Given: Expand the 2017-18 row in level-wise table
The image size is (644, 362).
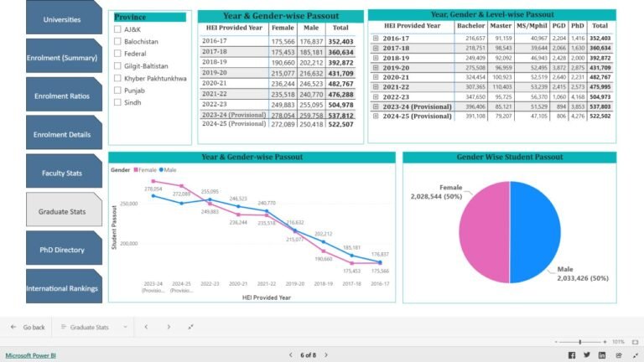Looking at the screenshot, I should [376, 48].
